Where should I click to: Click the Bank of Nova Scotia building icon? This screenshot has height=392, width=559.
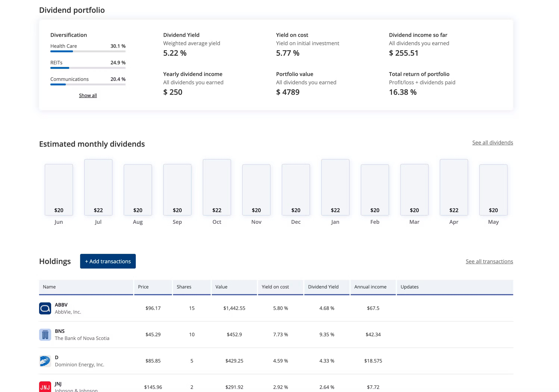(x=45, y=335)
